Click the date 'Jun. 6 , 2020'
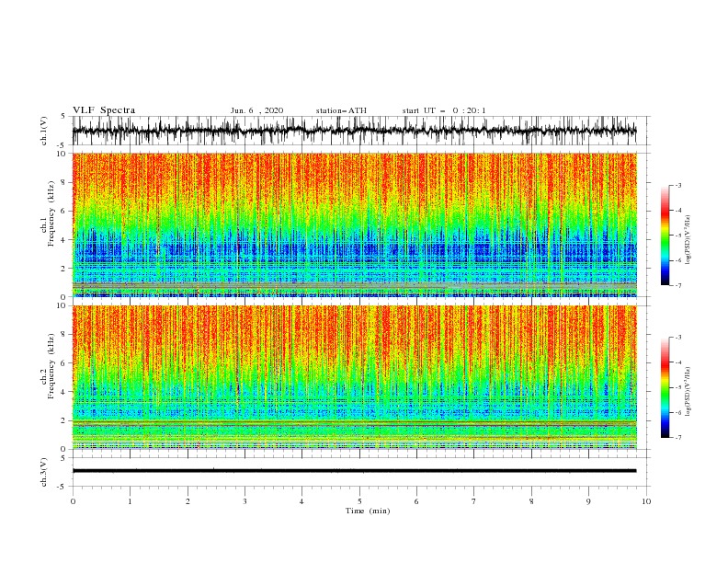 point(256,110)
